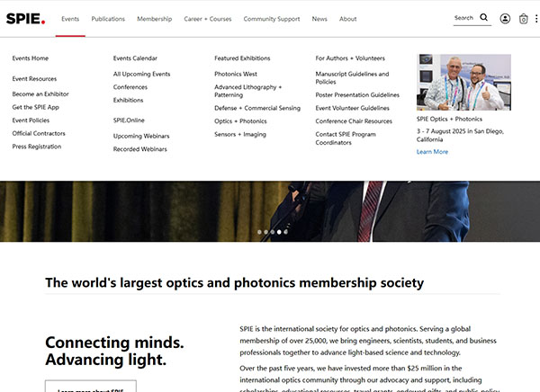This screenshot has height=392, width=540.
Task: Click Learn More link
Action: (433, 152)
